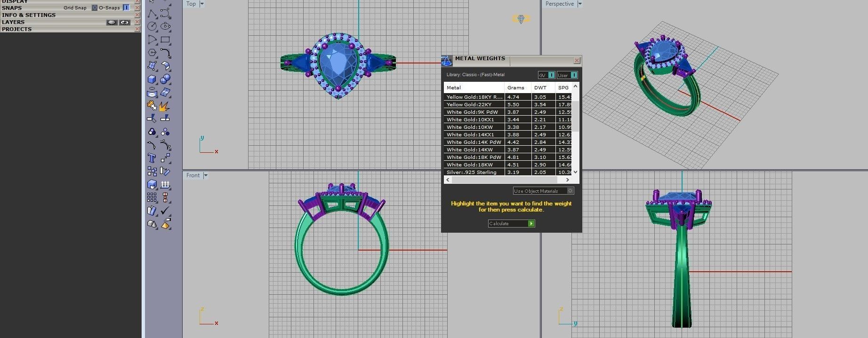Image resolution: width=868 pixels, height=338 pixels.
Task: Select the Yellow Gold:22KY row
Action: pos(508,104)
